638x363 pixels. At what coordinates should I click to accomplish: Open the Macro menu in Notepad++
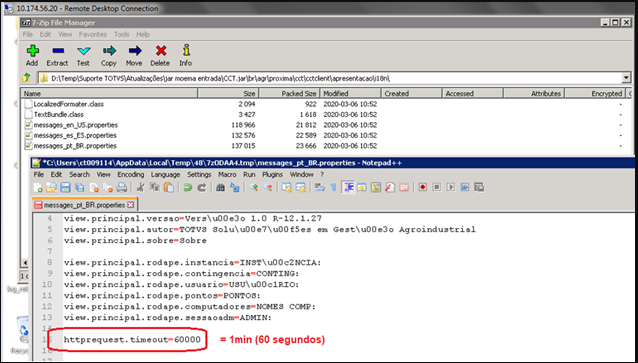[x=227, y=175]
